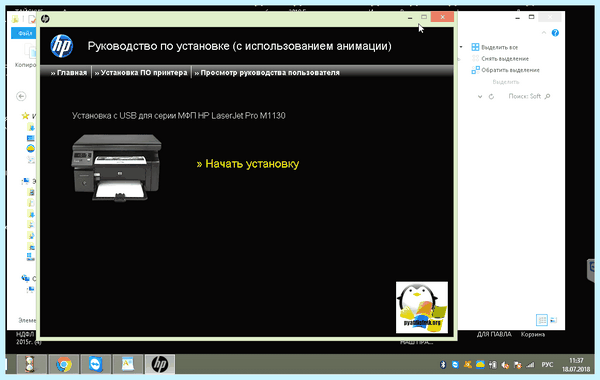Click the HP logo in installer header

point(62,46)
